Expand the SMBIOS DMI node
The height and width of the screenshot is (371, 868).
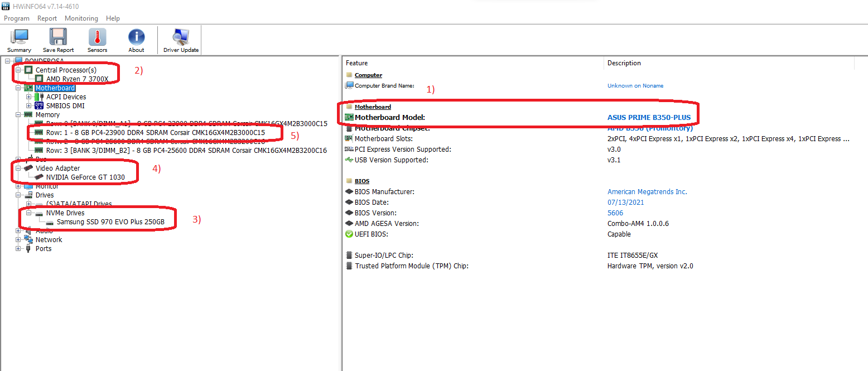point(29,105)
